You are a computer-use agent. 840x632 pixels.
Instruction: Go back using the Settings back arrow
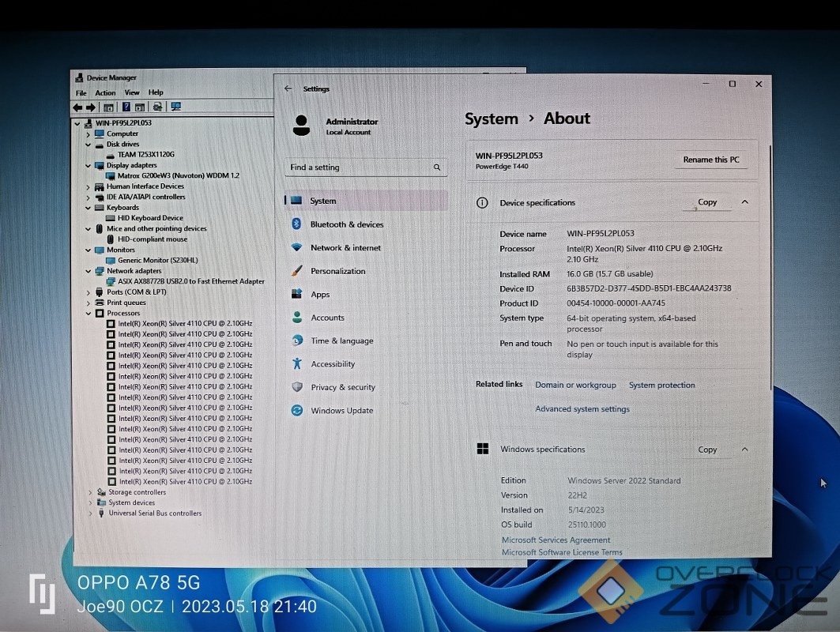point(288,88)
